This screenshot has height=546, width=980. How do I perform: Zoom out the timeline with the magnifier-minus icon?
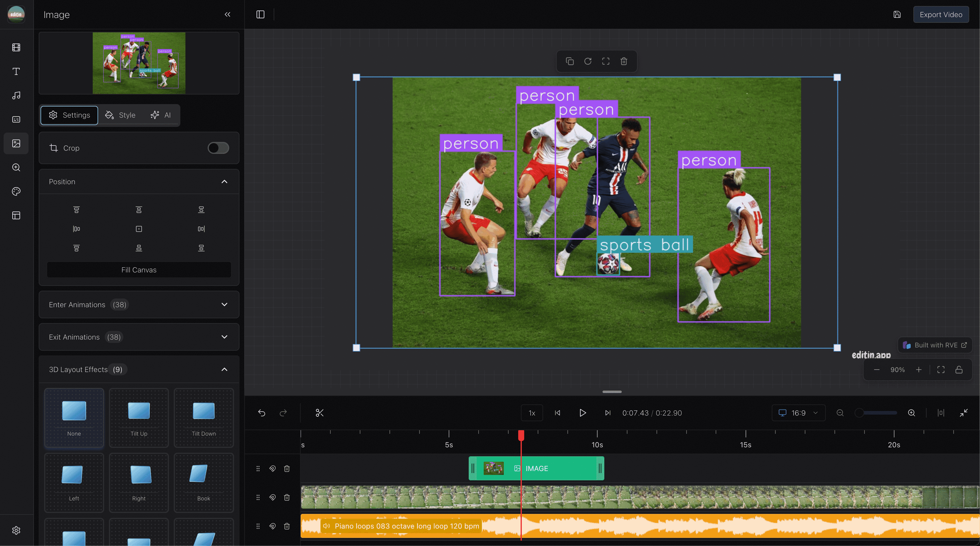click(x=840, y=413)
